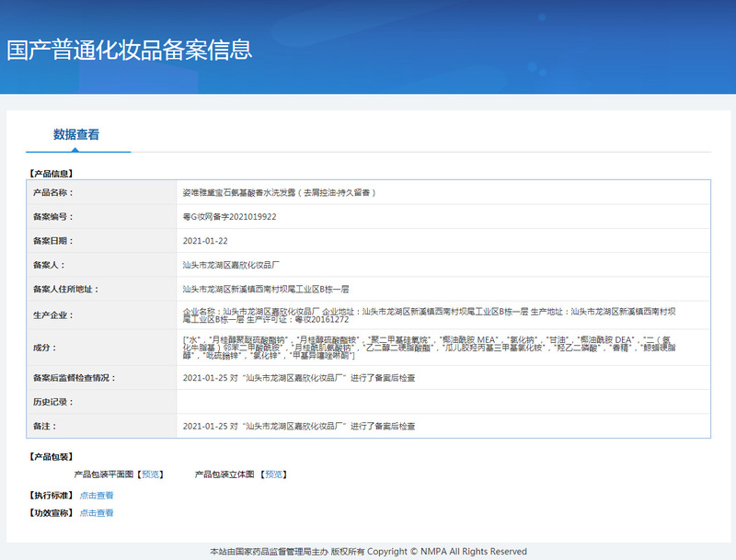Click the 历史记录 label cell
The image size is (736, 560).
(x=101, y=402)
